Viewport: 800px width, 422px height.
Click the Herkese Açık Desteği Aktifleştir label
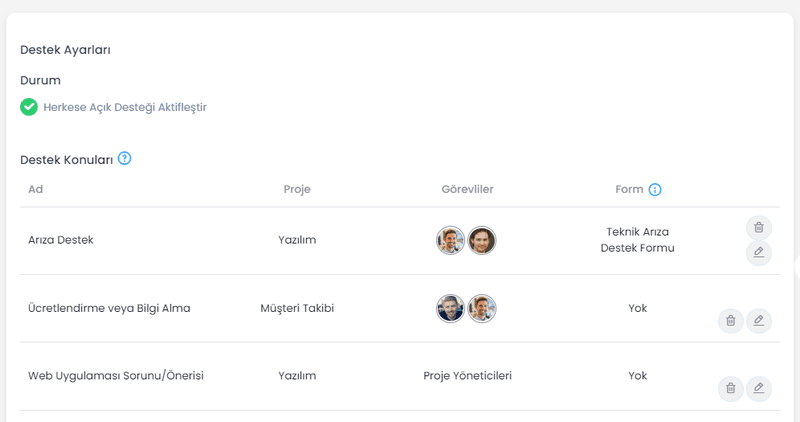(125, 107)
